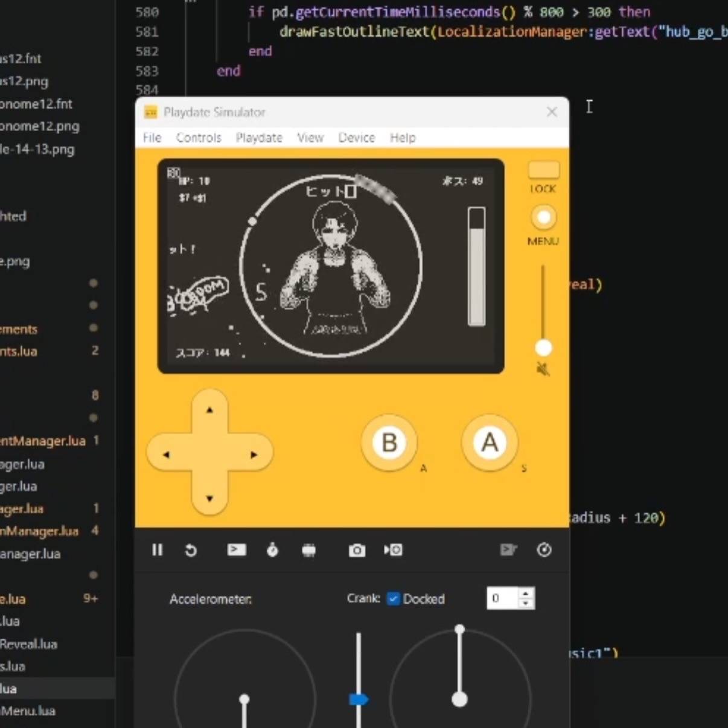Click the accelerometer circle handle
The width and height of the screenshot is (728, 728).
244,699
